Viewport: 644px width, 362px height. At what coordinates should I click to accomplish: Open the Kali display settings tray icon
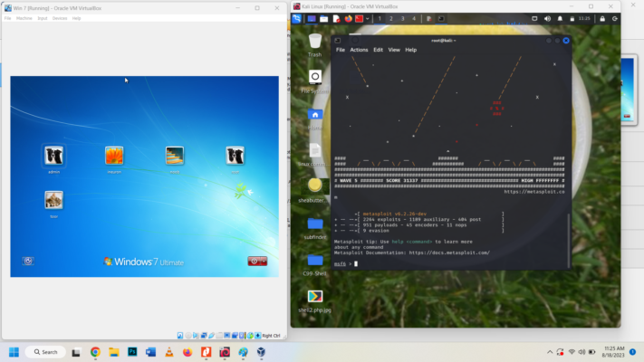534,18
